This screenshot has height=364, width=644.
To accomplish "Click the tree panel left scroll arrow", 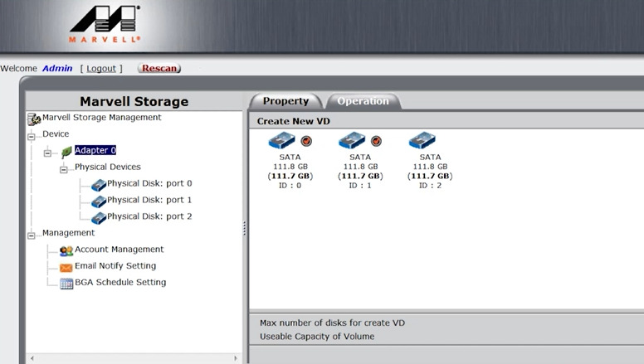I will tap(32, 358).
